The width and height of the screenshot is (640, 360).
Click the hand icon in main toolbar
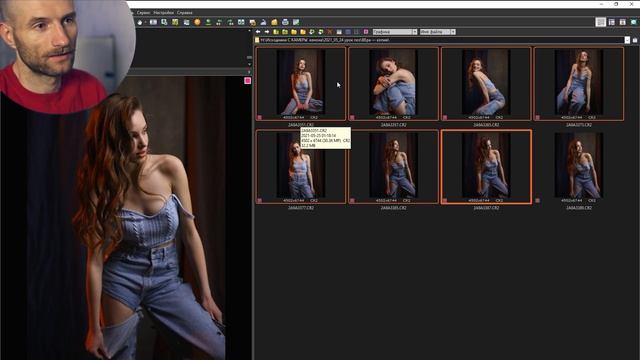140,22
